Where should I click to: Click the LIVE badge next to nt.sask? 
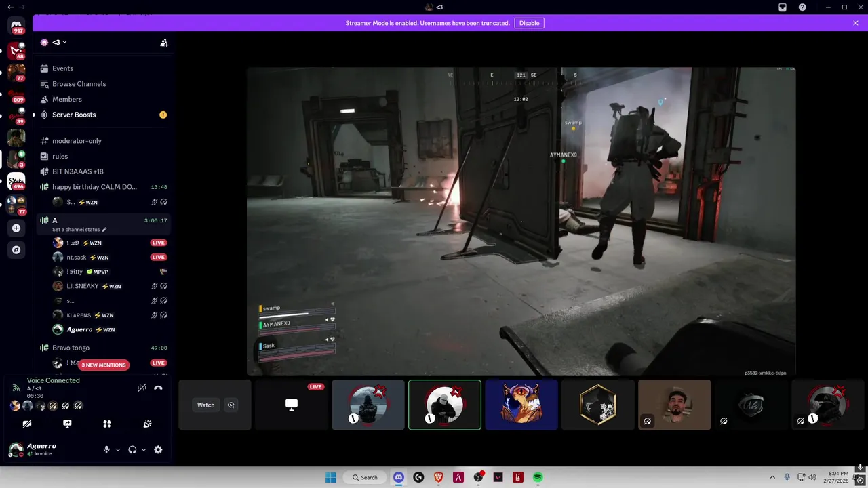[158, 258]
